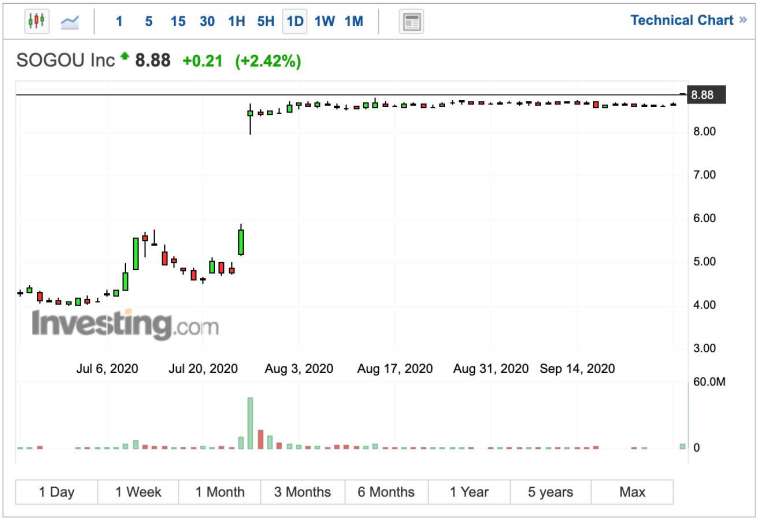Viewport: 760px width, 521px height.
Task: Select the candlestick chart type icon
Action: tap(37, 21)
